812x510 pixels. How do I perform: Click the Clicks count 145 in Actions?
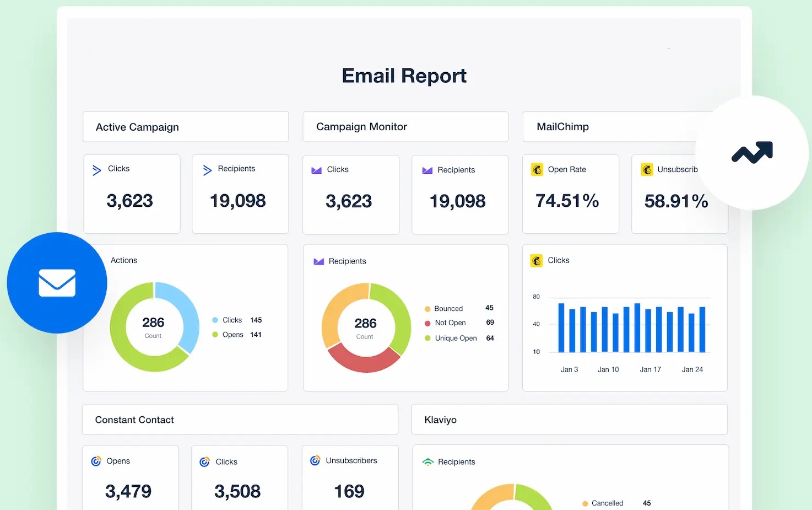coord(256,320)
